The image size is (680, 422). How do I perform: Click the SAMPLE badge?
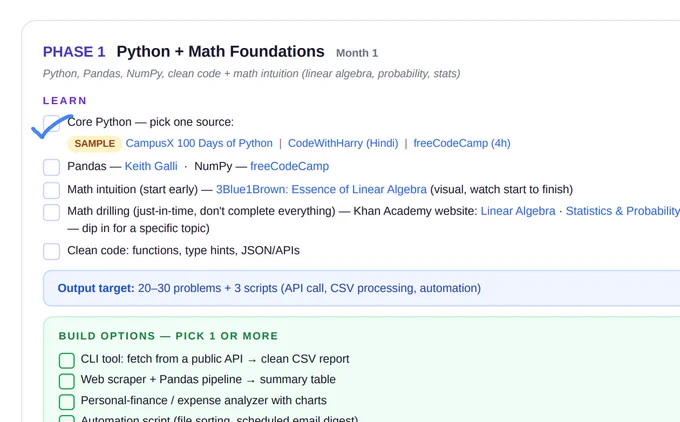coord(95,144)
